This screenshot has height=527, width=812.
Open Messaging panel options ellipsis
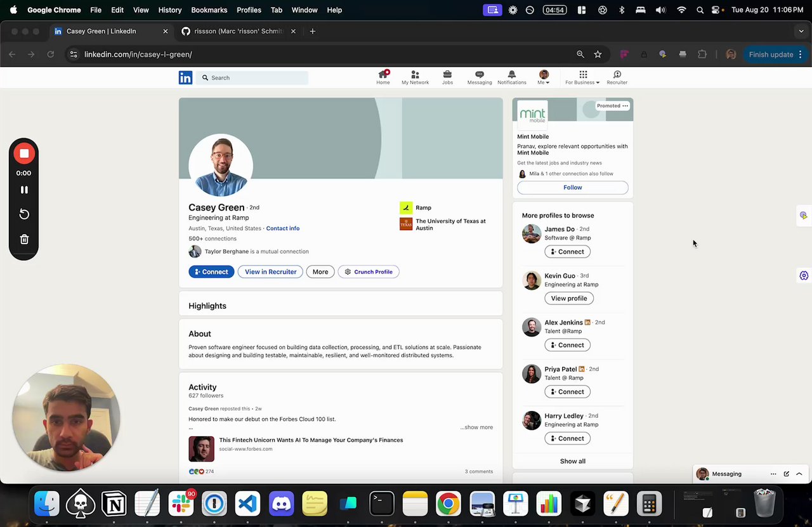[773, 474]
